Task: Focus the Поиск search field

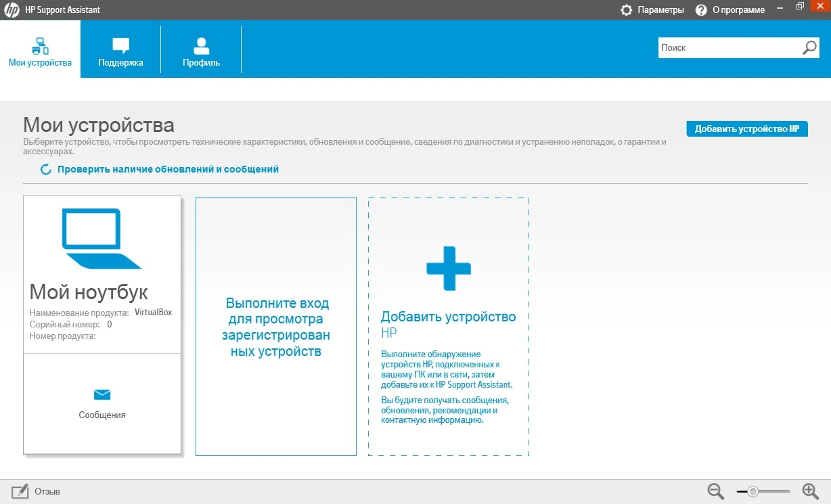Action: click(x=729, y=48)
